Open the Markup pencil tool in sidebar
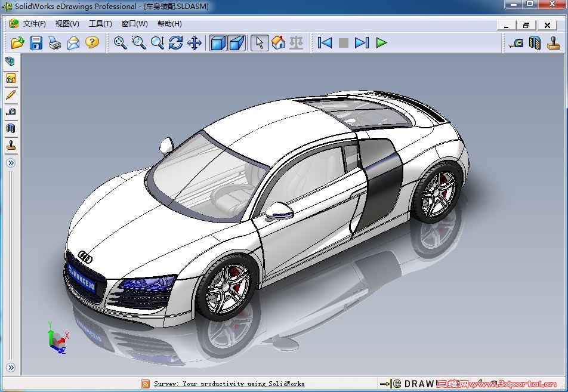Screen dimensions: 568x392 (11, 95)
